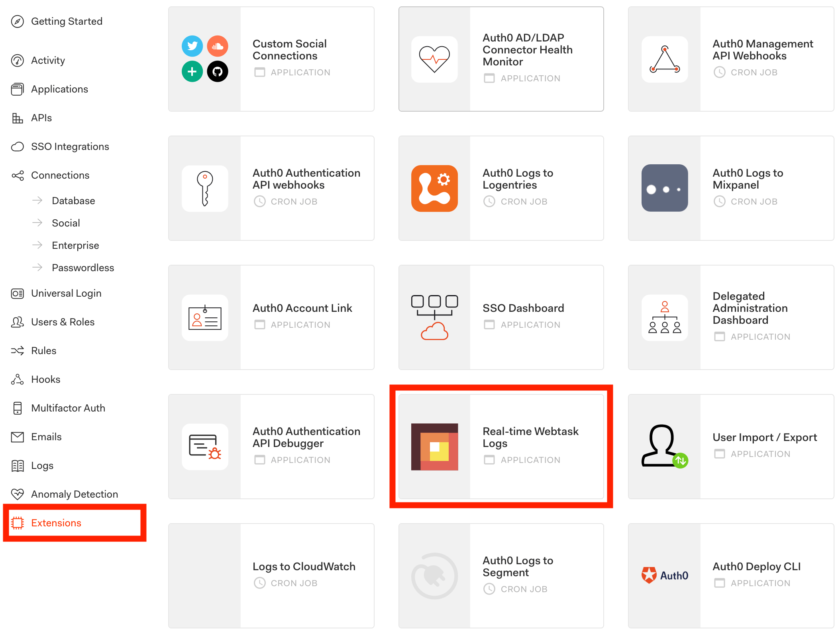840x634 pixels.
Task: Click the triangle icon for Management API Webhooks
Action: tap(664, 59)
